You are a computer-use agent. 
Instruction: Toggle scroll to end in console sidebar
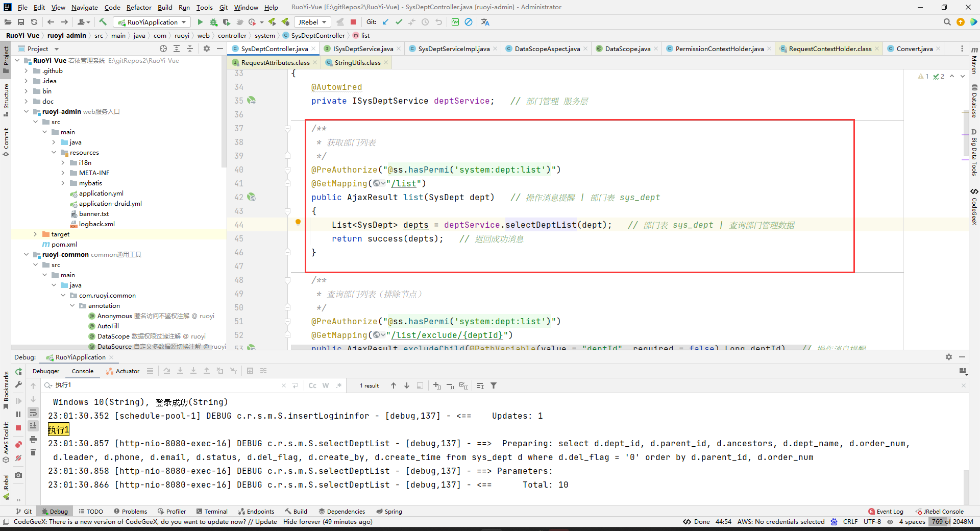point(33,426)
